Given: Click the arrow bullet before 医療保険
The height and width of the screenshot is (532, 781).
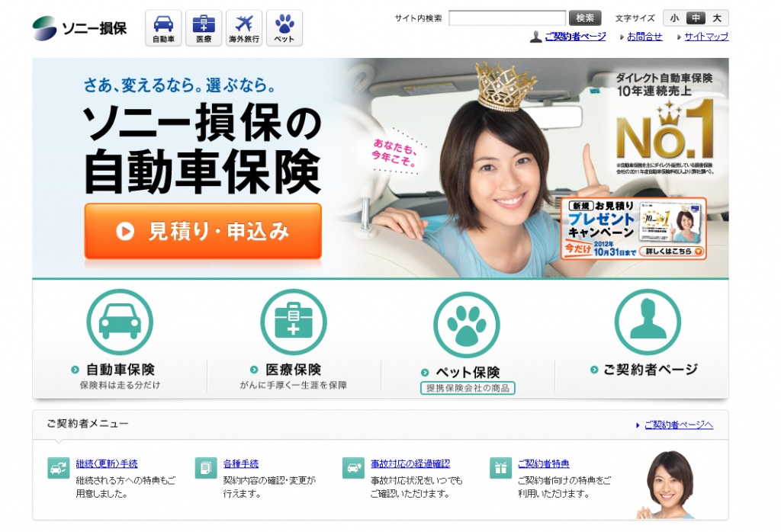Looking at the screenshot, I should pyautogui.click(x=254, y=370).
